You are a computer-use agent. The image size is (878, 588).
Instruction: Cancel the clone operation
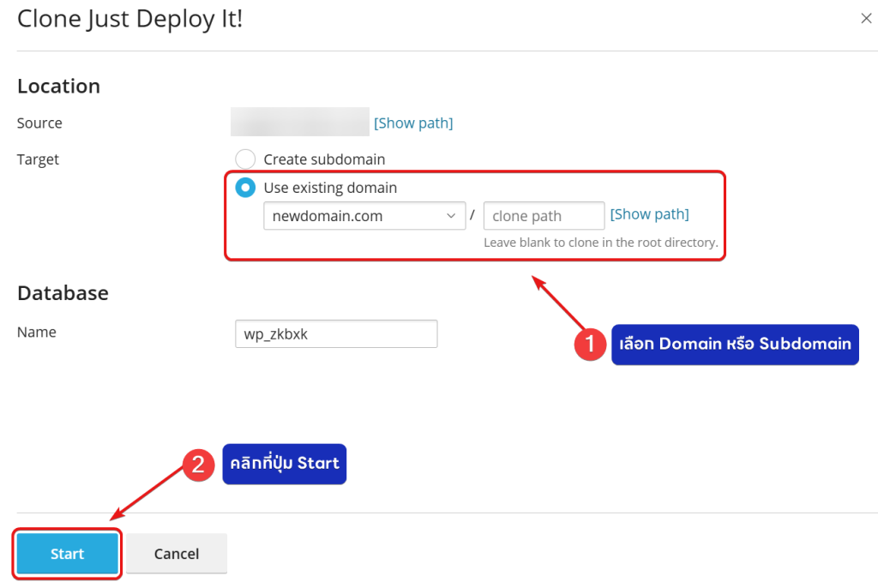click(x=177, y=554)
